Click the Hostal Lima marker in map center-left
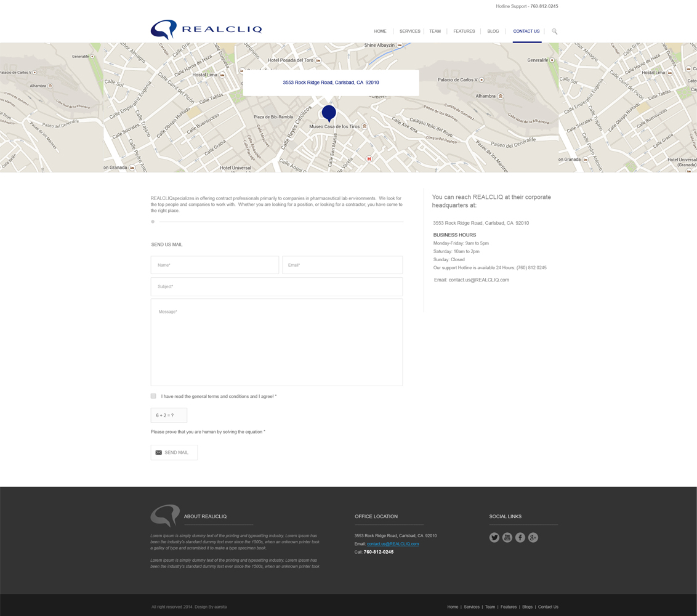 click(222, 75)
